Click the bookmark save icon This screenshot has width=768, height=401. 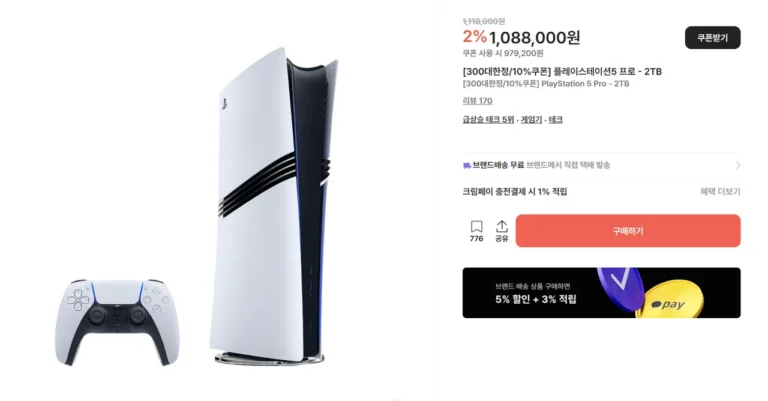[x=476, y=226]
